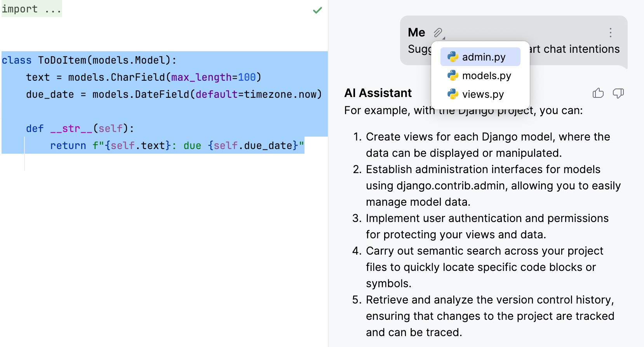Open views.py from the attached files popup
Viewport: 644px width, 347px height.
click(483, 94)
